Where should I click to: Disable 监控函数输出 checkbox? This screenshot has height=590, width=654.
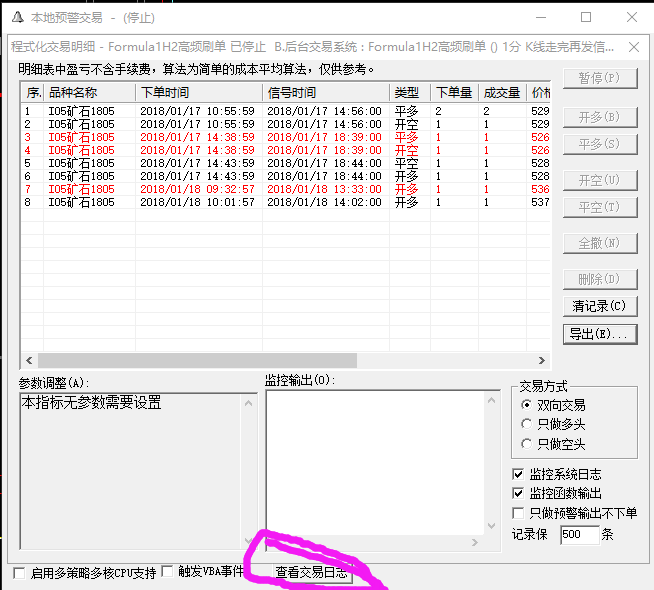point(518,493)
